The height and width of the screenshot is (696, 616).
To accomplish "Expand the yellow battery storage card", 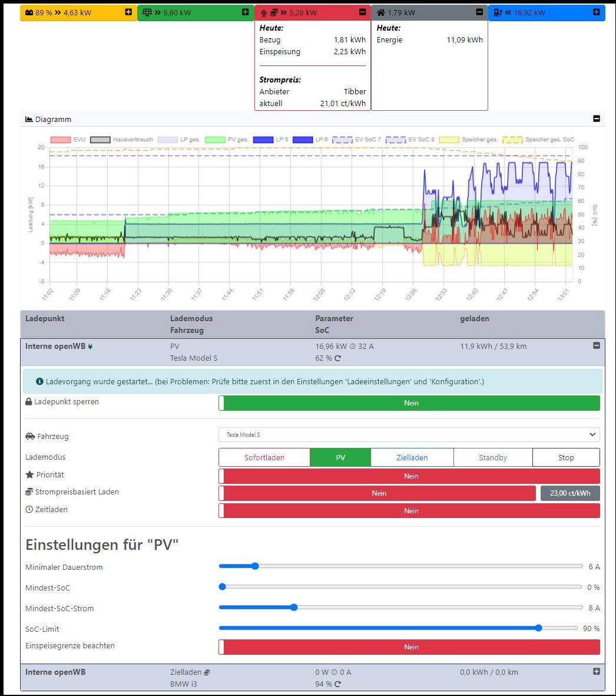I will [128, 12].
